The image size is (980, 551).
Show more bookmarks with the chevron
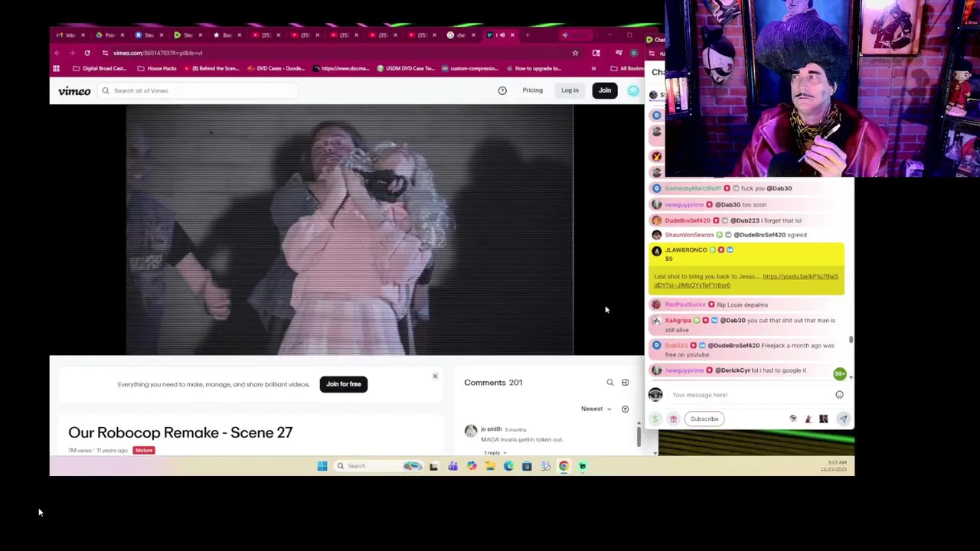(x=593, y=68)
